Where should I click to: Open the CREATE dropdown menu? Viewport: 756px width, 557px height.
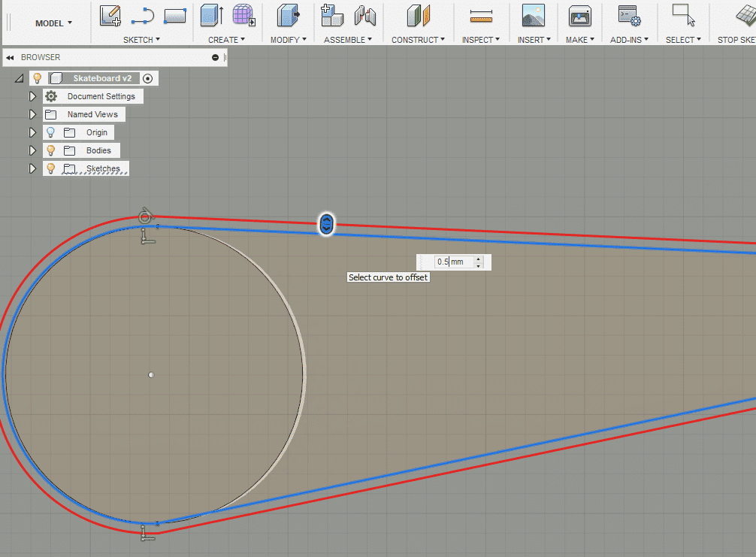click(227, 40)
